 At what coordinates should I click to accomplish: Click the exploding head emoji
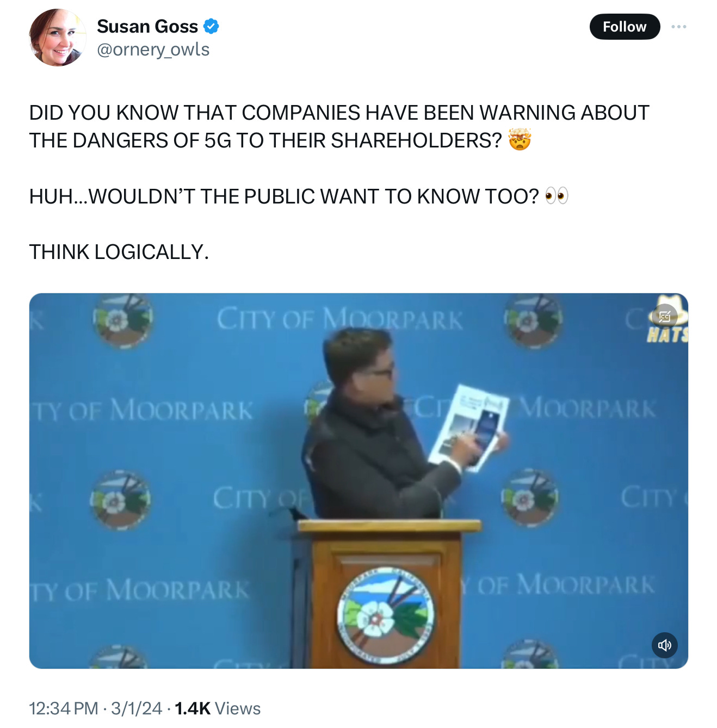tap(520, 140)
